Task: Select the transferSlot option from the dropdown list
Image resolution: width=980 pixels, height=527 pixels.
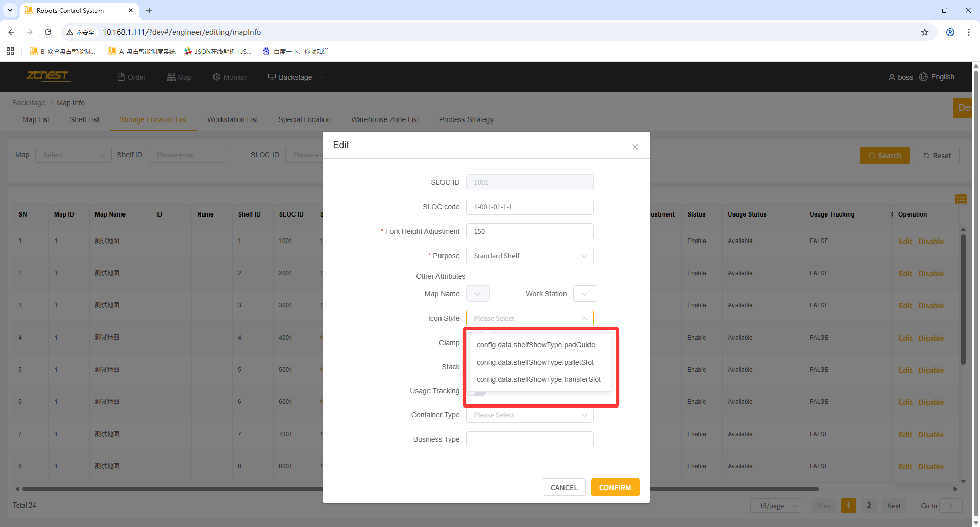Action: pyautogui.click(x=538, y=379)
